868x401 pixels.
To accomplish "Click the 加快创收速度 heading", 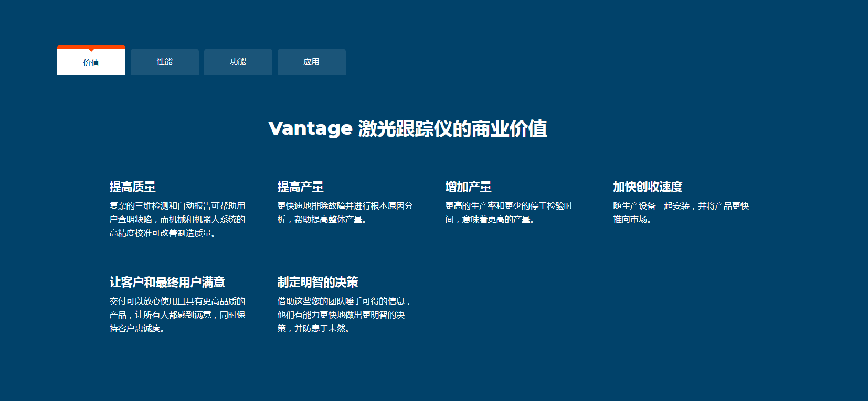I will [648, 187].
